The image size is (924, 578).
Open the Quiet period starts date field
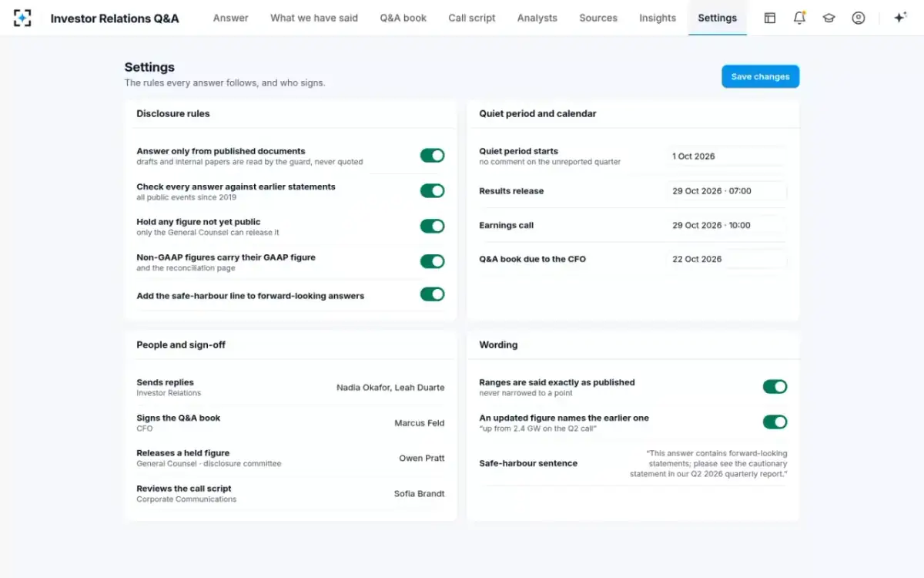727,156
